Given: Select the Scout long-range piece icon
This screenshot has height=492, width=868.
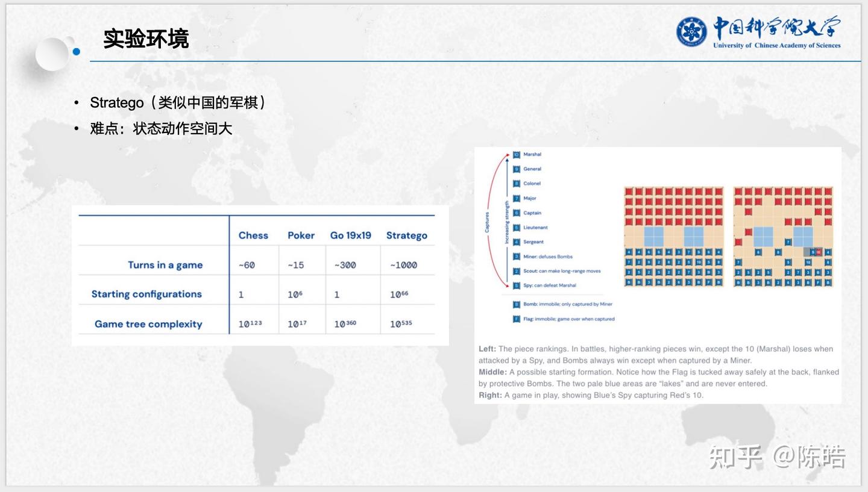Looking at the screenshot, I should pos(517,271).
